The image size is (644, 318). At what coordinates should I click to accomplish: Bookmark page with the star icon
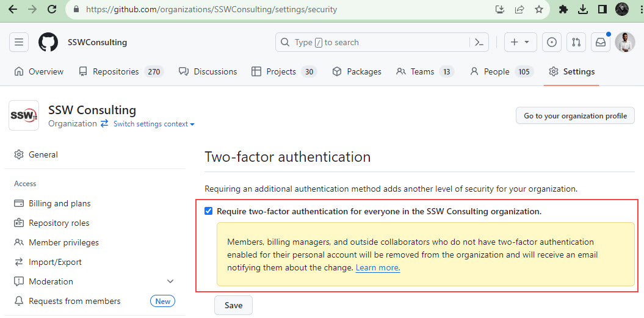tap(538, 10)
